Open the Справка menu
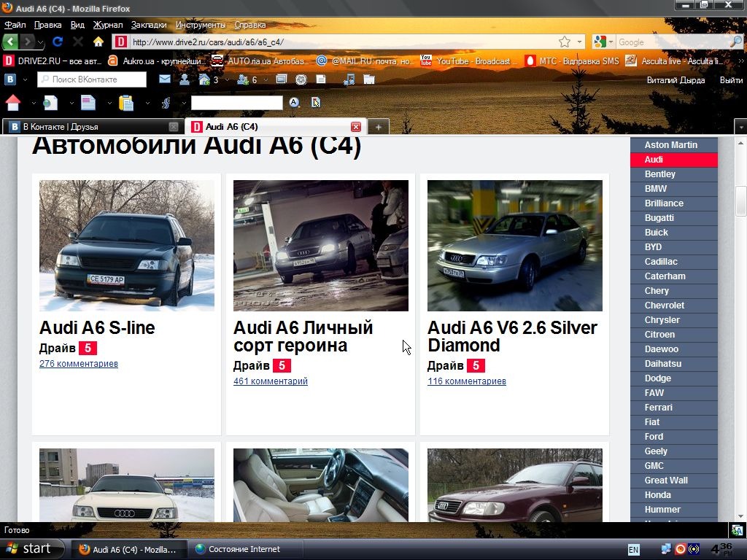 coord(250,25)
